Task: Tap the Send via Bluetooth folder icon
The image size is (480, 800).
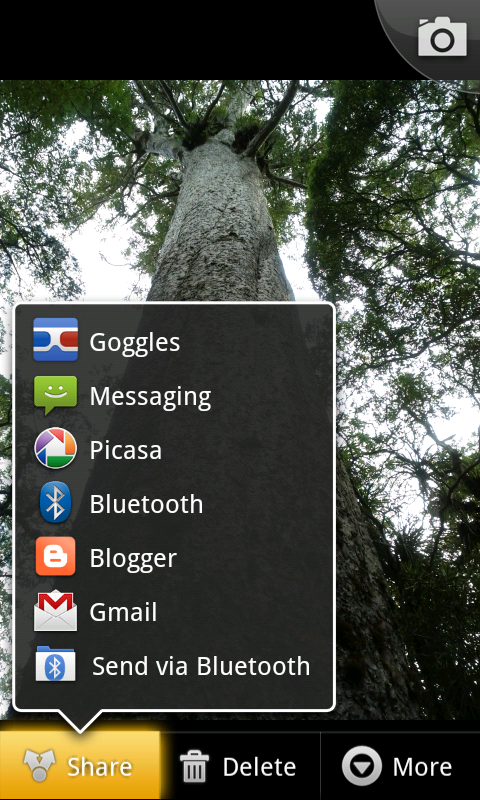Action: click(56, 664)
